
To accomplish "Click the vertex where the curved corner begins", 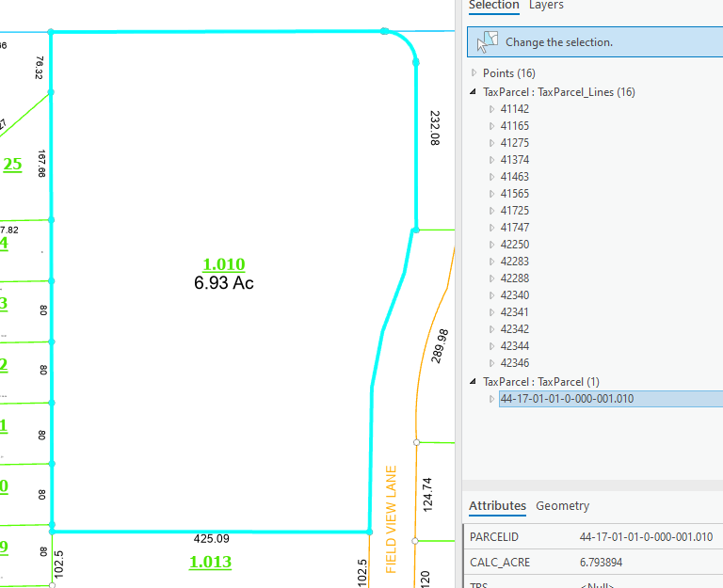I will tap(384, 31).
